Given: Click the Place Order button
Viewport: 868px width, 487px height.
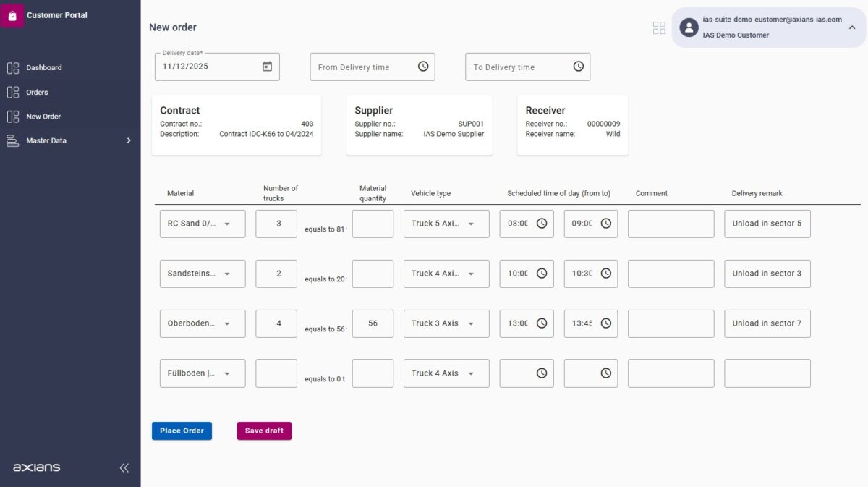Looking at the screenshot, I should [x=182, y=430].
